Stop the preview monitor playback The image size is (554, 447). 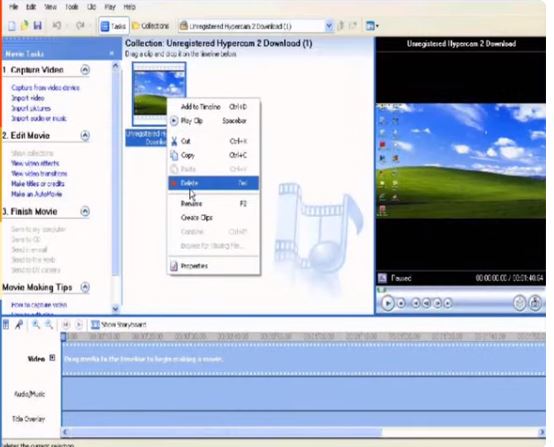pos(401,303)
